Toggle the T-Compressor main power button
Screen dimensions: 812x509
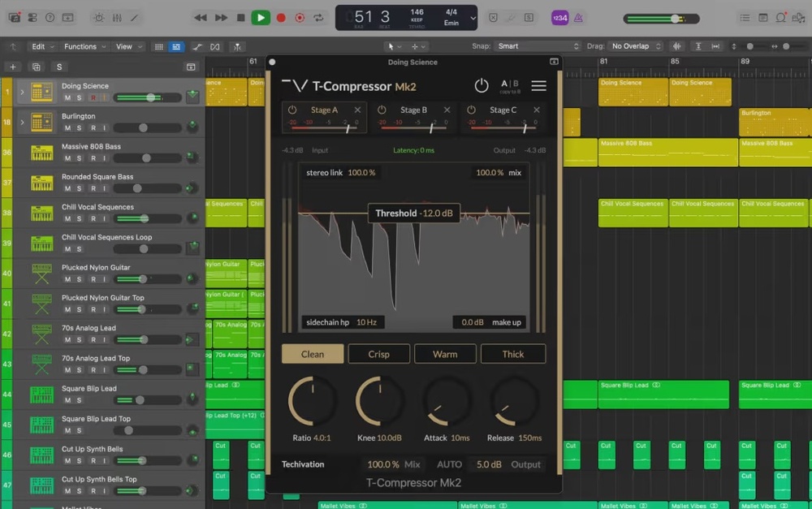click(482, 86)
